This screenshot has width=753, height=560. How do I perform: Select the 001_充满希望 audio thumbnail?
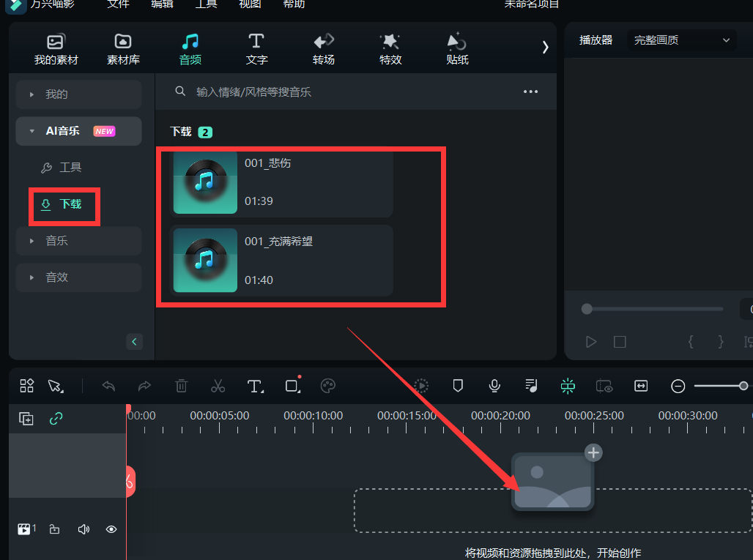[205, 261]
